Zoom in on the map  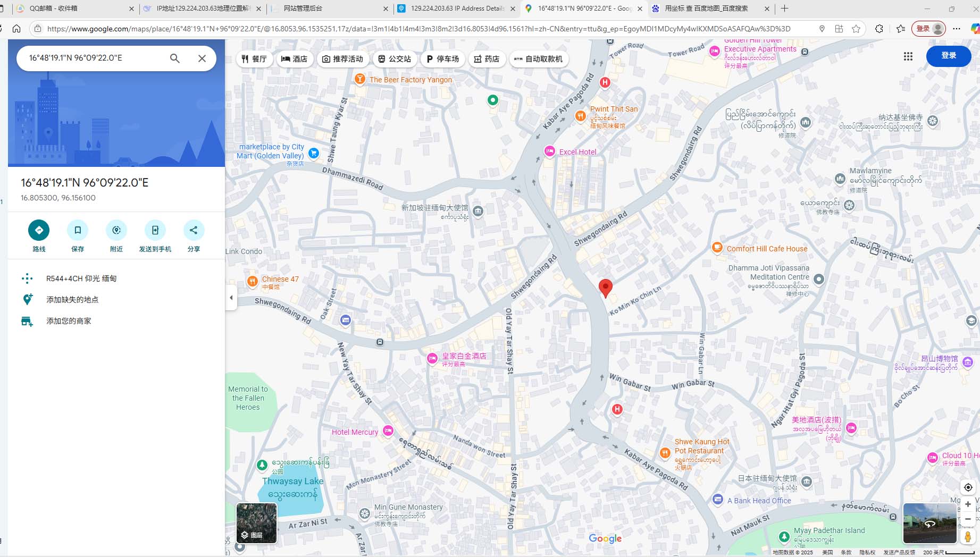pos(968,504)
